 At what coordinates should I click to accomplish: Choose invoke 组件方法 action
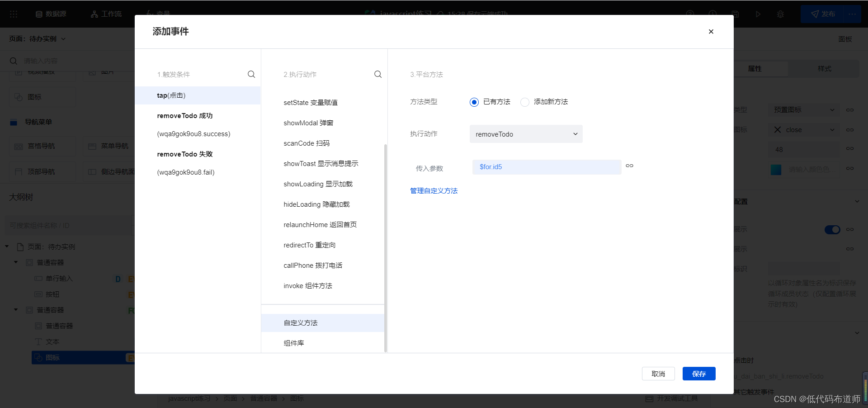[308, 286]
